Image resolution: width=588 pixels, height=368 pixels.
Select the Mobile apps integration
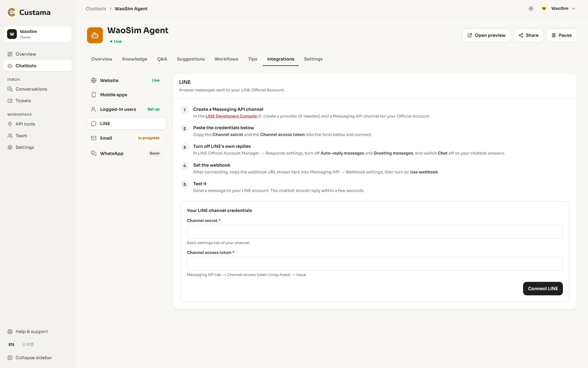pos(127,95)
